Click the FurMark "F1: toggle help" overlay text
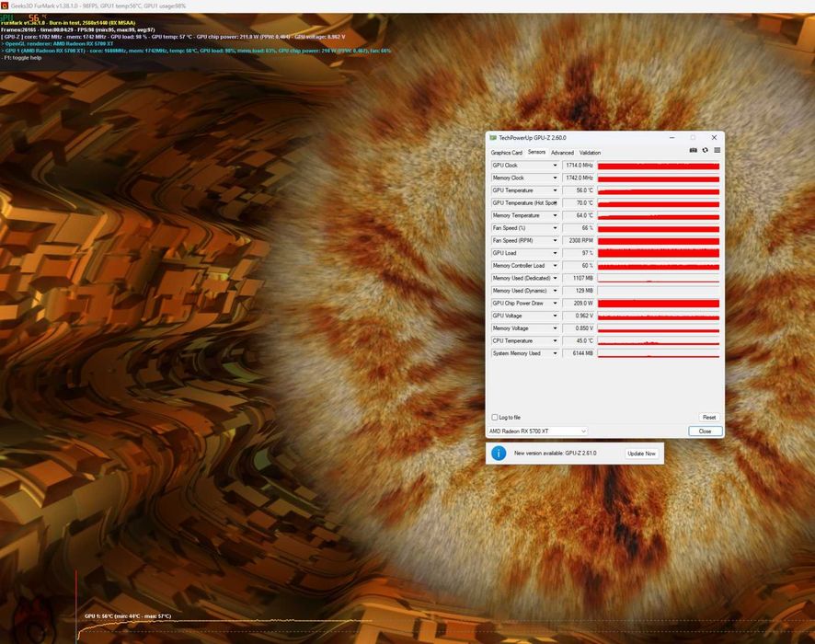This screenshot has height=644, width=815. tap(21, 58)
